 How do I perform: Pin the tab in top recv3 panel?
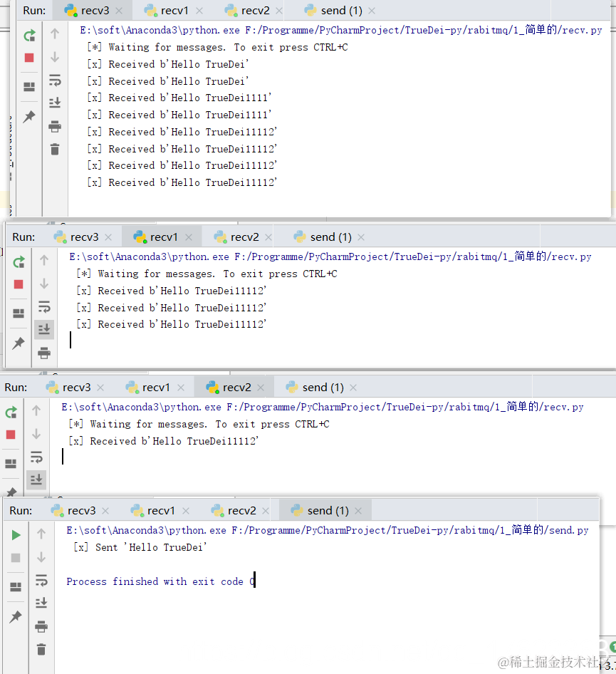[29, 116]
